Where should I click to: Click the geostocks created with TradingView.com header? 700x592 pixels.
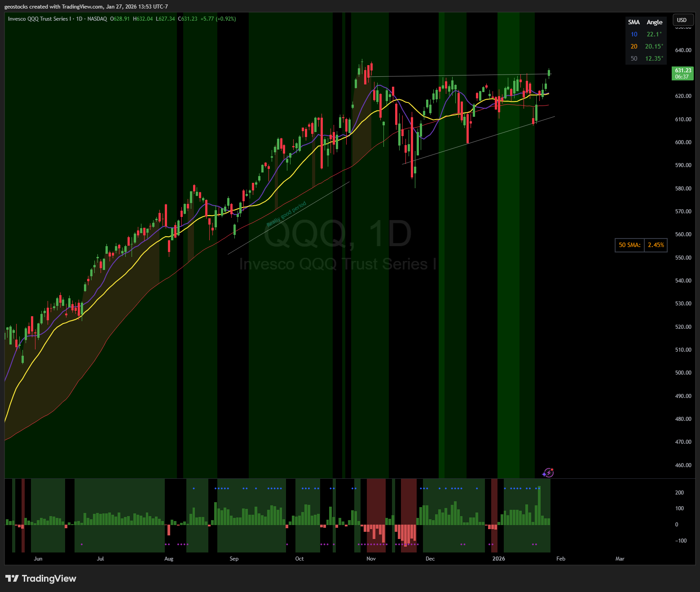coord(86,7)
